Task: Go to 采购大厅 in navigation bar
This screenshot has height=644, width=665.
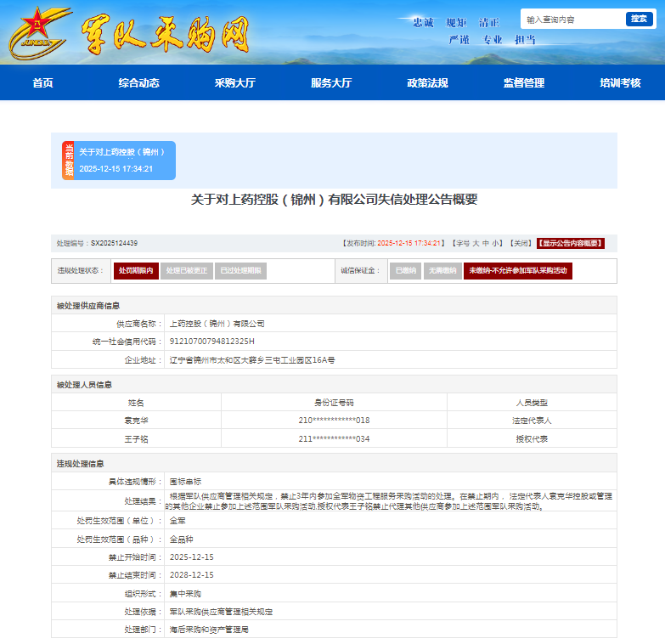Action: (235, 82)
